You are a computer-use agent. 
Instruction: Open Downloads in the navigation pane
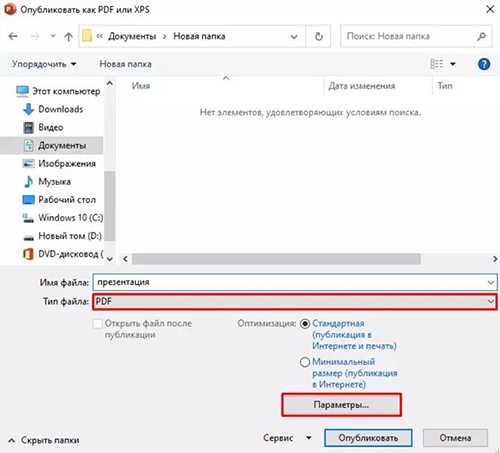coord(53,109)
